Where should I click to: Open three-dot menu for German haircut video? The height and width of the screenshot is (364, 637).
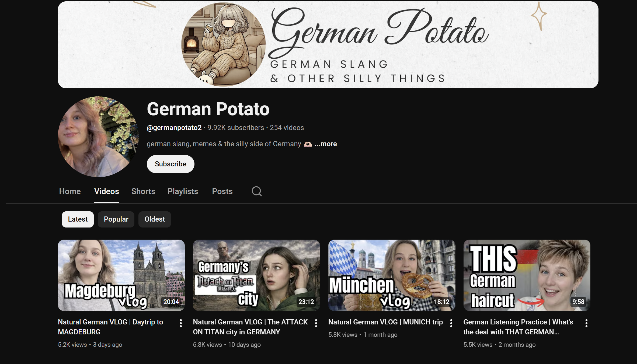point(586,323)
